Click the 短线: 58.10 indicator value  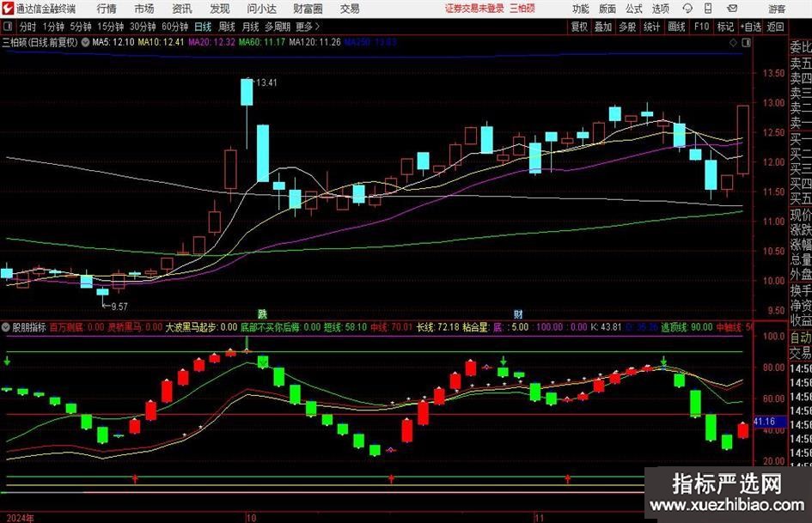(x=345, y=327)
